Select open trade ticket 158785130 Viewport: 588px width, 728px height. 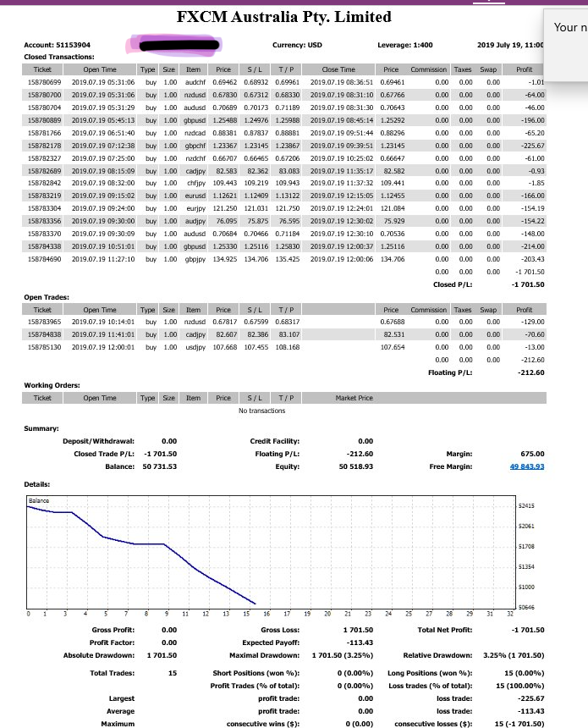coord(44,347)
